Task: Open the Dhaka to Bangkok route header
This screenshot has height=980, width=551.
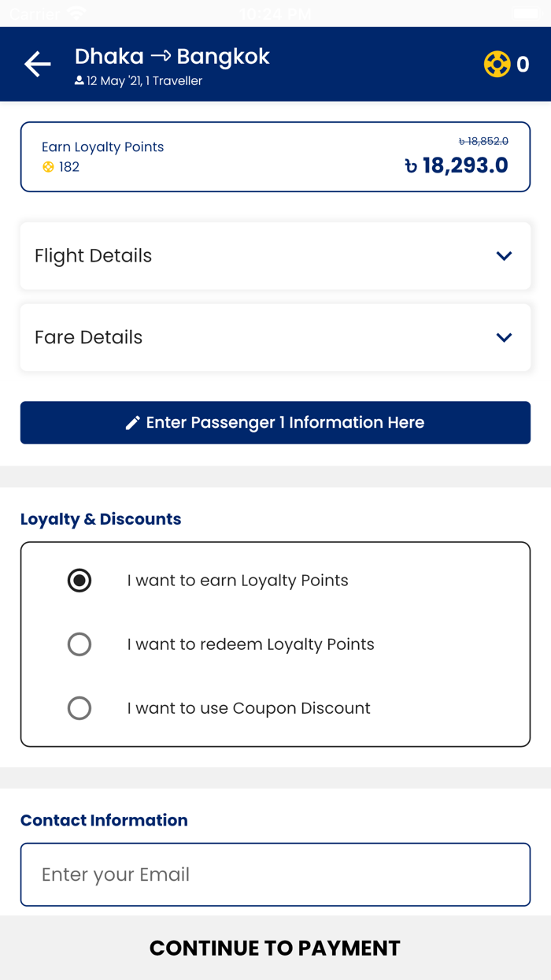Action: click(171, 57)
